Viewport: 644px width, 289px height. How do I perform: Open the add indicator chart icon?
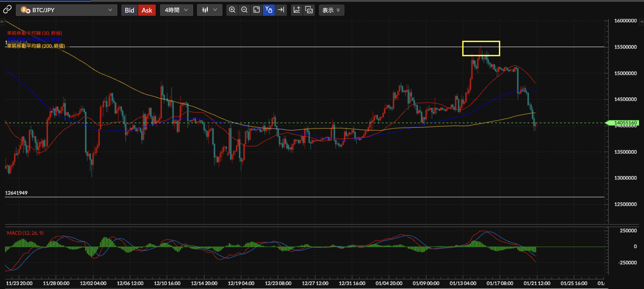click(297, 10)
